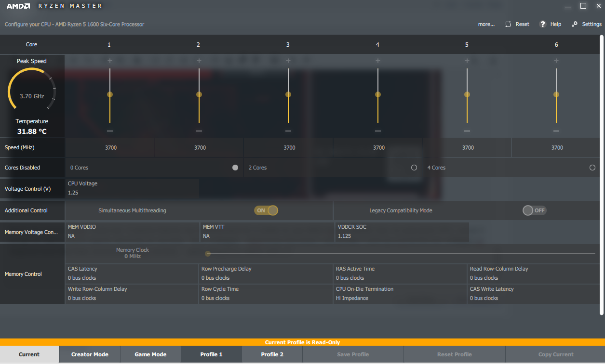This screenshot has width=605, height=364.
Task: Click the Reset icon in the header
Action: coord(508,24)
